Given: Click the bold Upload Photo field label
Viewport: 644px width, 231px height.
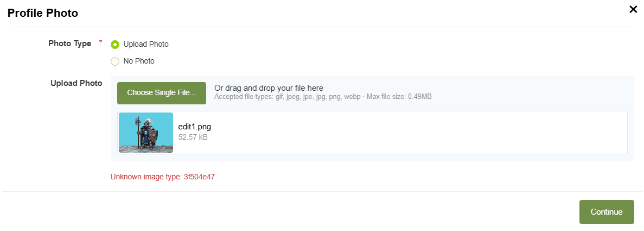Looking at the screenshot, I should [x=76, y=83].
